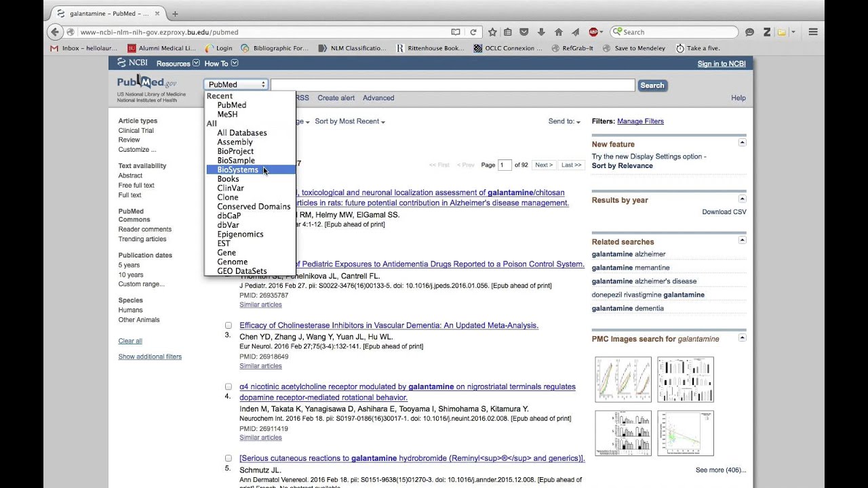
Task: Open the How To dropdown menu
Action: (221, 63)
